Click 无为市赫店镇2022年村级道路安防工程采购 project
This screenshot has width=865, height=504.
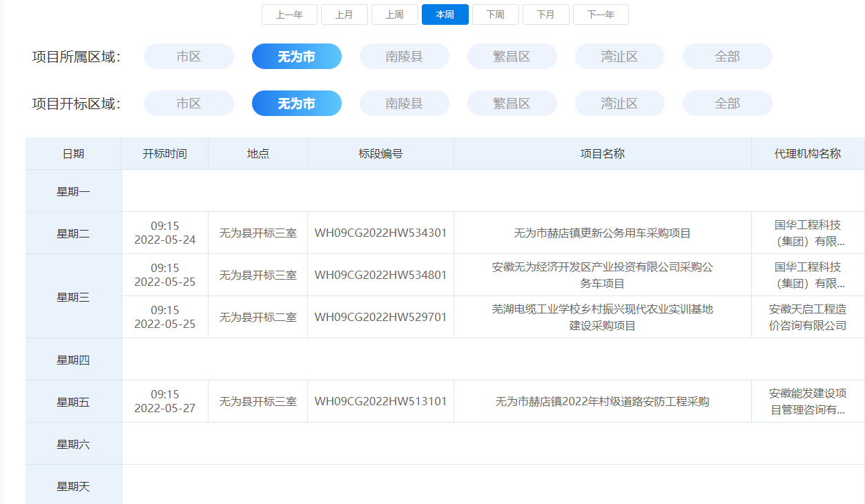point(602,402)
